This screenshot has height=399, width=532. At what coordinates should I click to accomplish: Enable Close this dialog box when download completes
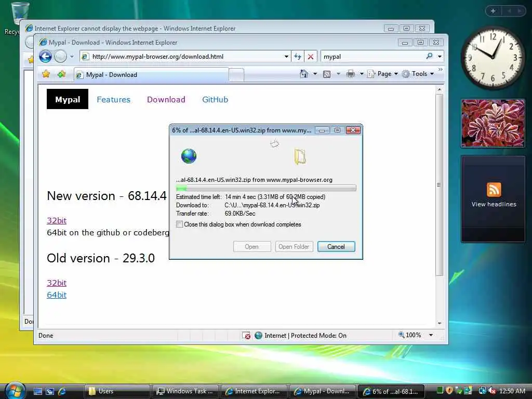pos(179,224)
